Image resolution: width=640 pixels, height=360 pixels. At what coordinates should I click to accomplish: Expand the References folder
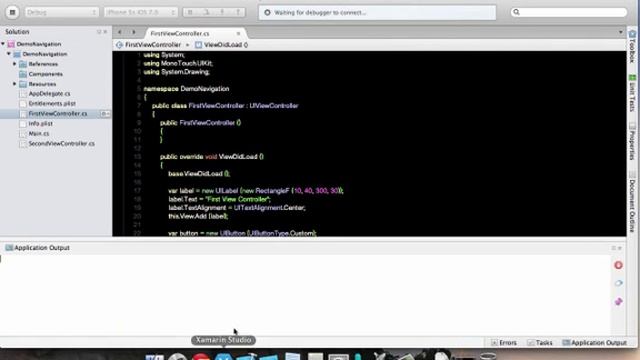pyautogui.click(x=15, y=64)
